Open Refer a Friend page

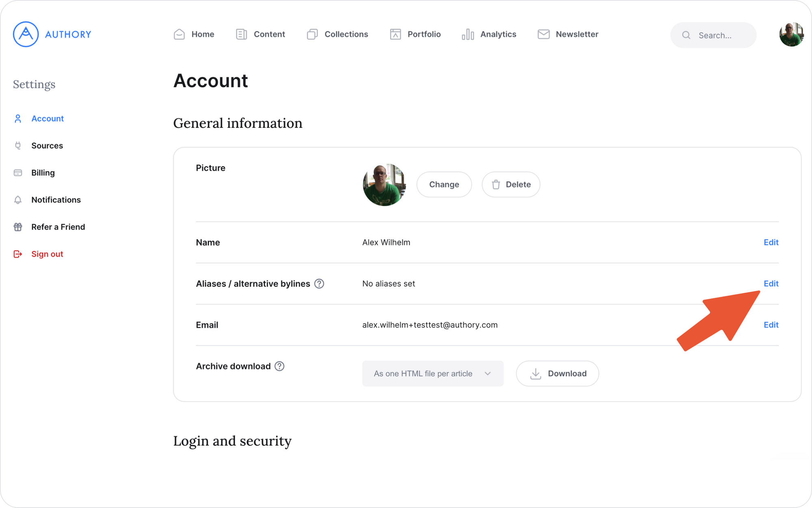tap(50, 227)
